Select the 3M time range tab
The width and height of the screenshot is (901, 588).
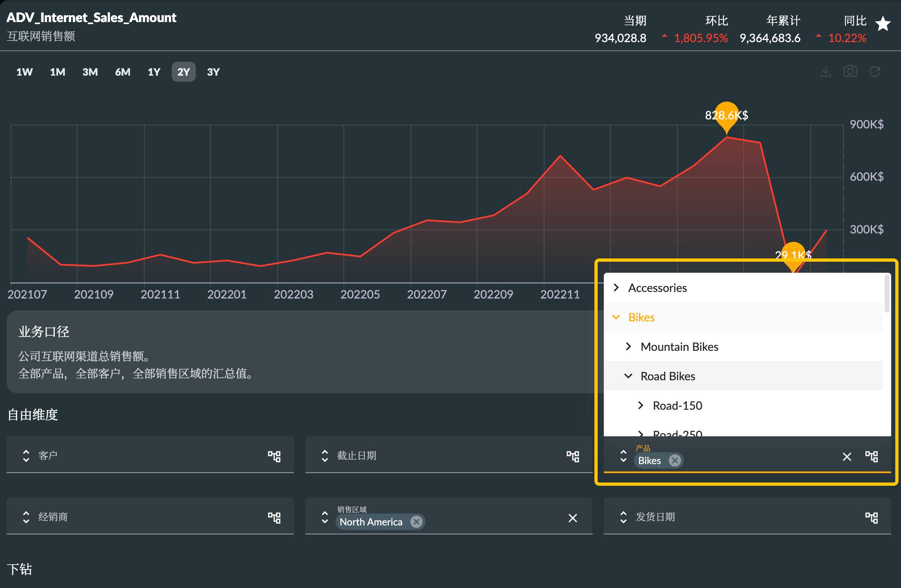click(x=90, y=72)
